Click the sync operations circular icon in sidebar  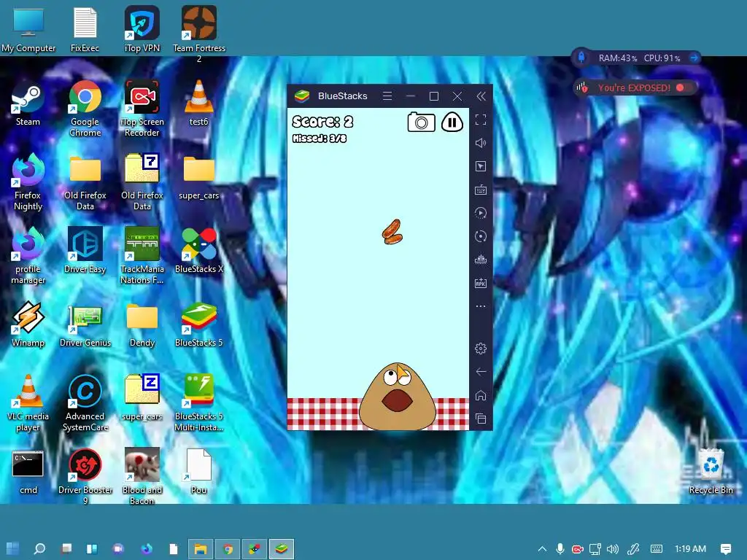[481, 236]
